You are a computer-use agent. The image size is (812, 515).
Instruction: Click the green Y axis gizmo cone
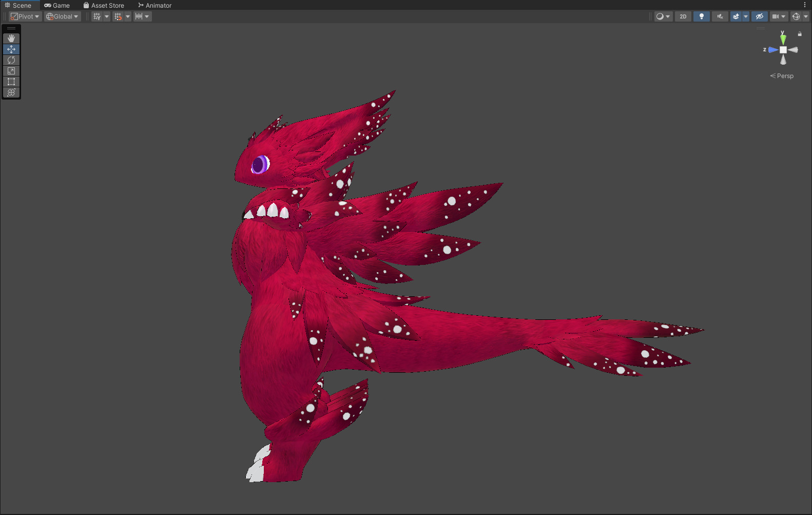pos(783,39)
